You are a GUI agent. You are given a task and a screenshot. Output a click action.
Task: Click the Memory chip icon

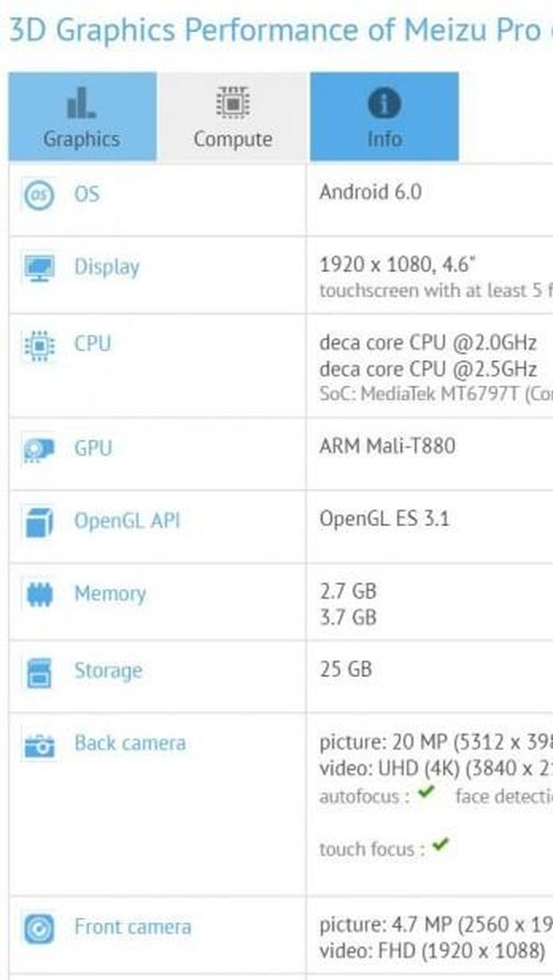[39, 595]
